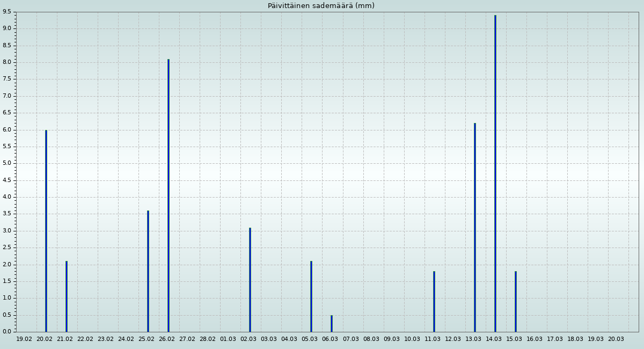The width and height of the screenshot is (644, 349).
Task: Select the 5.0 y-axis tick label
Action: coord(7,163)
